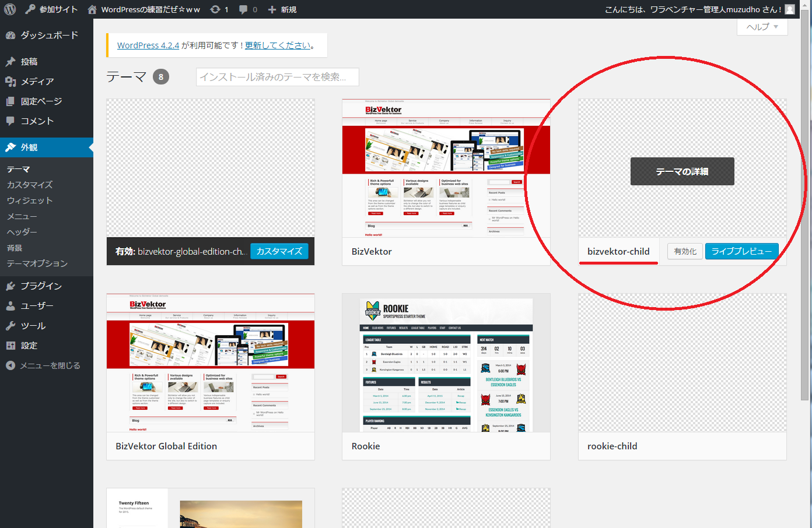This screenshot has height=528, width=812.
Task: Open the テーマ submenu item
Action: (x=18, y=169)
